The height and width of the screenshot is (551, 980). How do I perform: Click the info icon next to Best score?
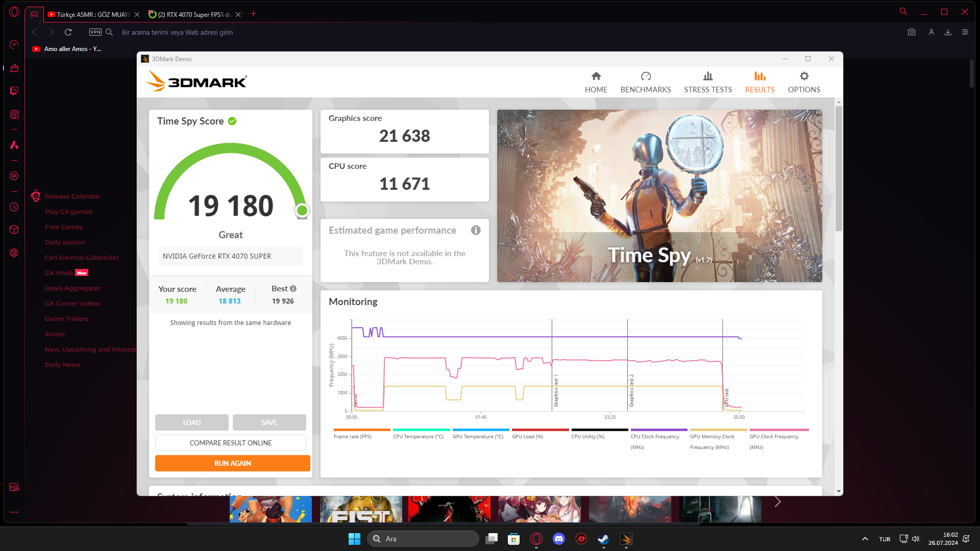click(x=293, y=289)
